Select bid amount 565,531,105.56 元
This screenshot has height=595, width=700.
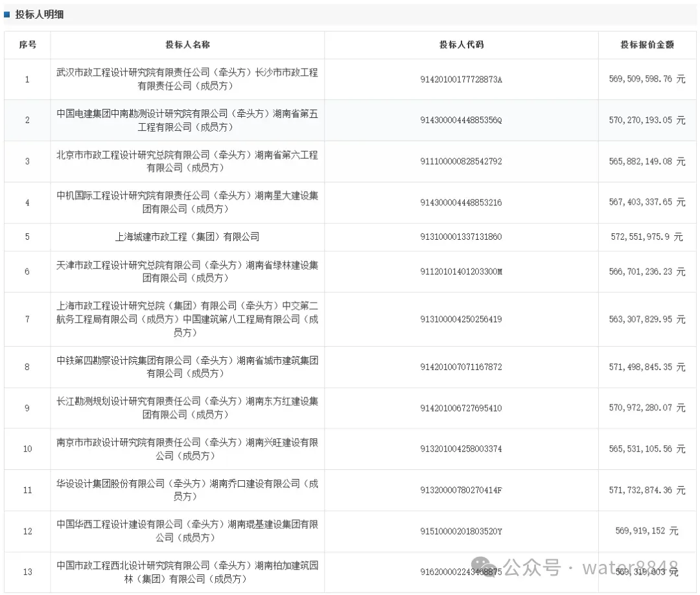pos(647,449)
